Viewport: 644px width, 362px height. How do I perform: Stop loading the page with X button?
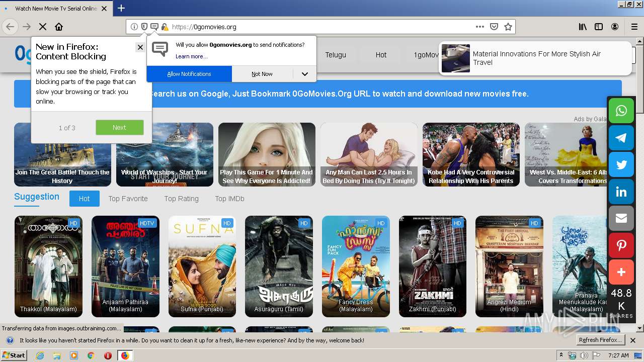(43, 27)
